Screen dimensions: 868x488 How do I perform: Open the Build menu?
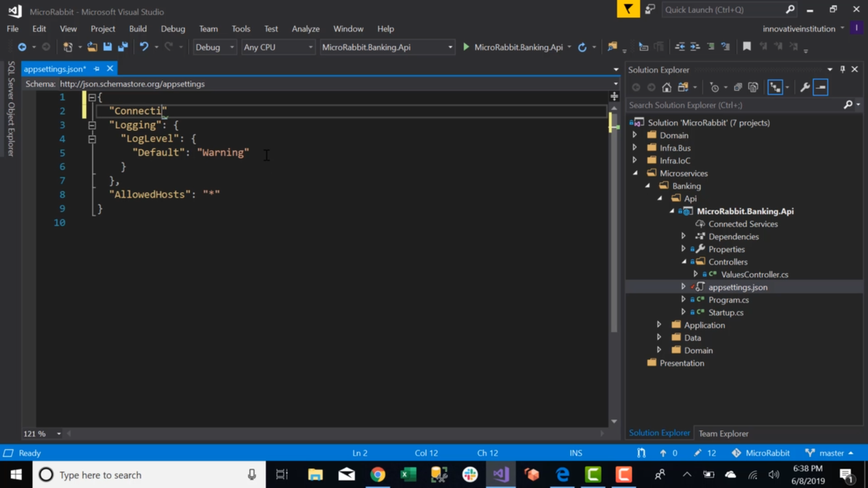[x=137, y=29]
